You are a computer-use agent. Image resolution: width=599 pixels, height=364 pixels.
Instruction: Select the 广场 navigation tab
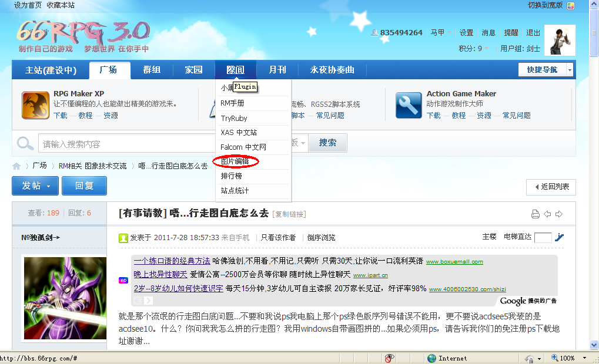pyautogui.click(x=109, y=70)
